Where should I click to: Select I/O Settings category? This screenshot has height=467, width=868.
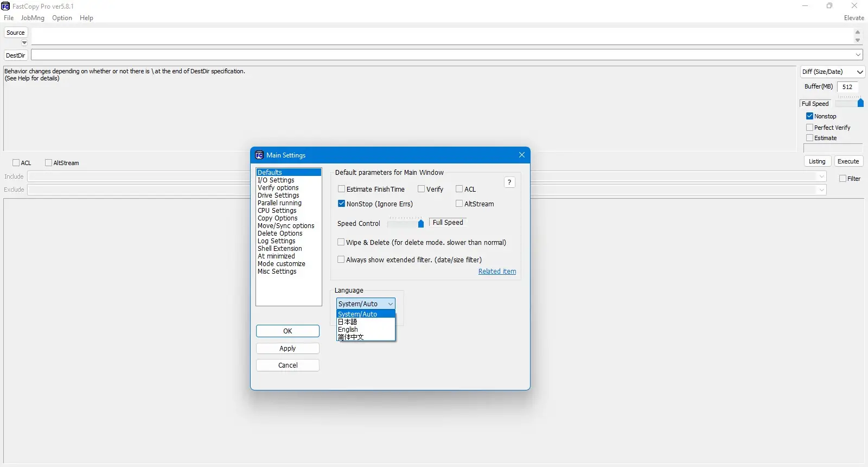pos(289,180)
